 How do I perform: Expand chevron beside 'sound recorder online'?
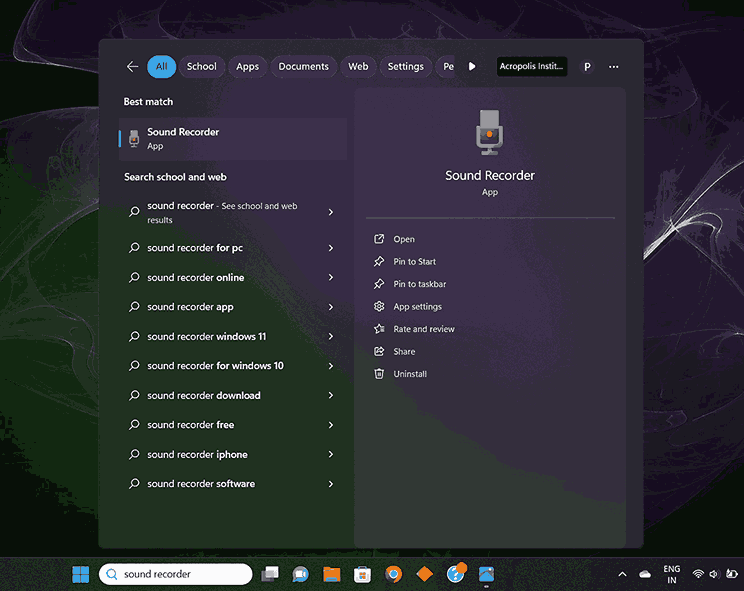[331, 277]
